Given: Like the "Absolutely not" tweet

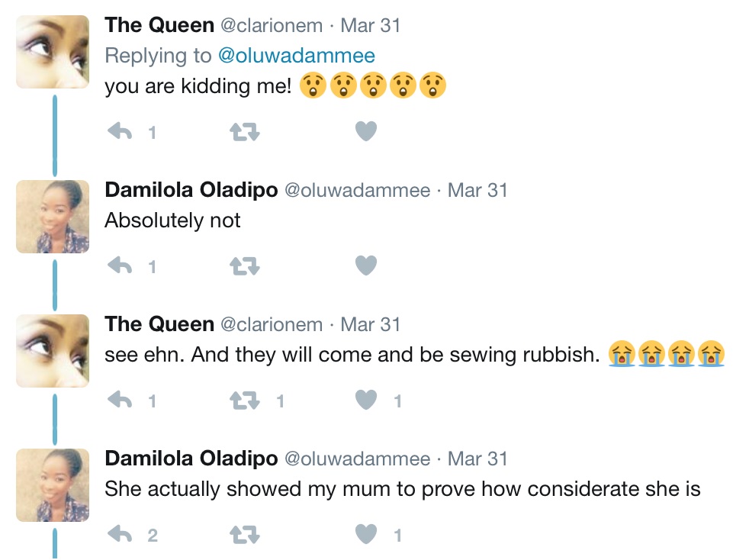Looking at the screenshot, I should click(366, 266).
